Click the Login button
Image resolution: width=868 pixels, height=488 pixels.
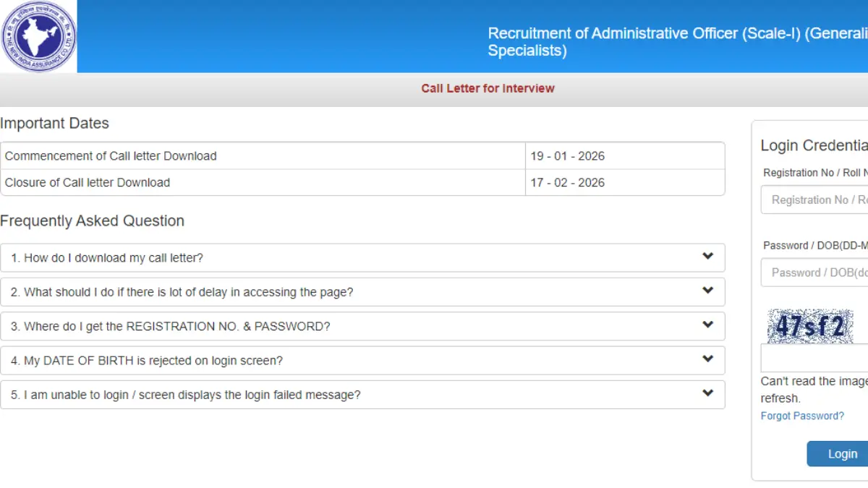click(x=841, y=453)
